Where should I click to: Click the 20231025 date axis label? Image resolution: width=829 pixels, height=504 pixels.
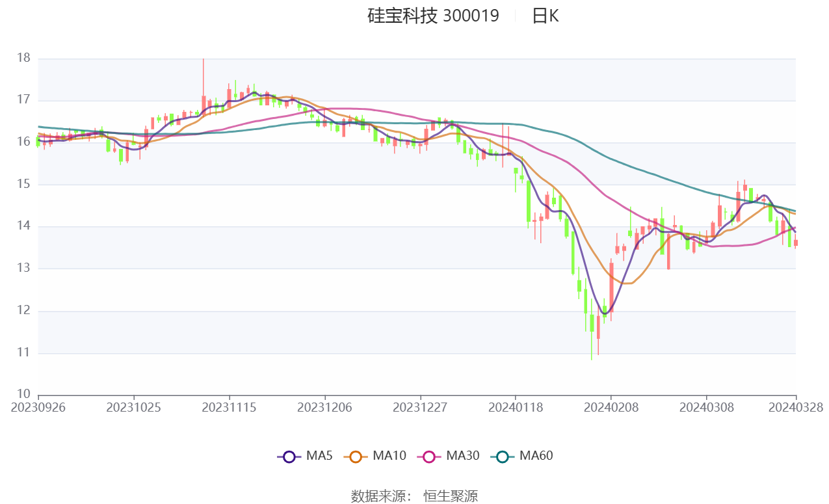click(x=133, y=407)
